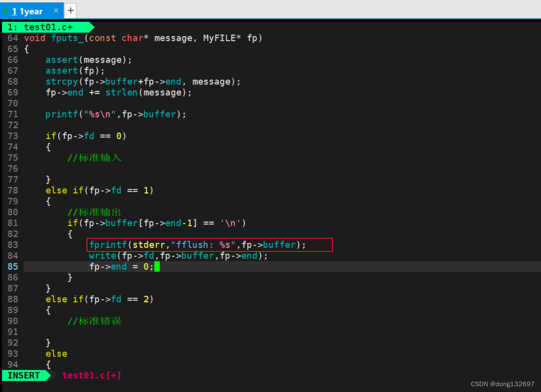Click the green block cursor on line 85
Image resolution: width=541 pixels, height=392 pixels.
157,267
